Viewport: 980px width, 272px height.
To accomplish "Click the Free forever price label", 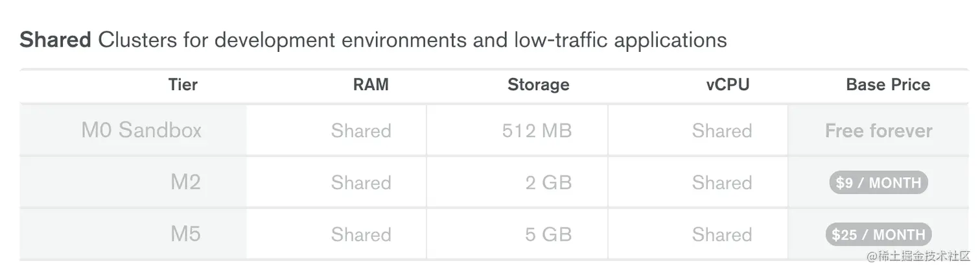I will coord(878,130).
